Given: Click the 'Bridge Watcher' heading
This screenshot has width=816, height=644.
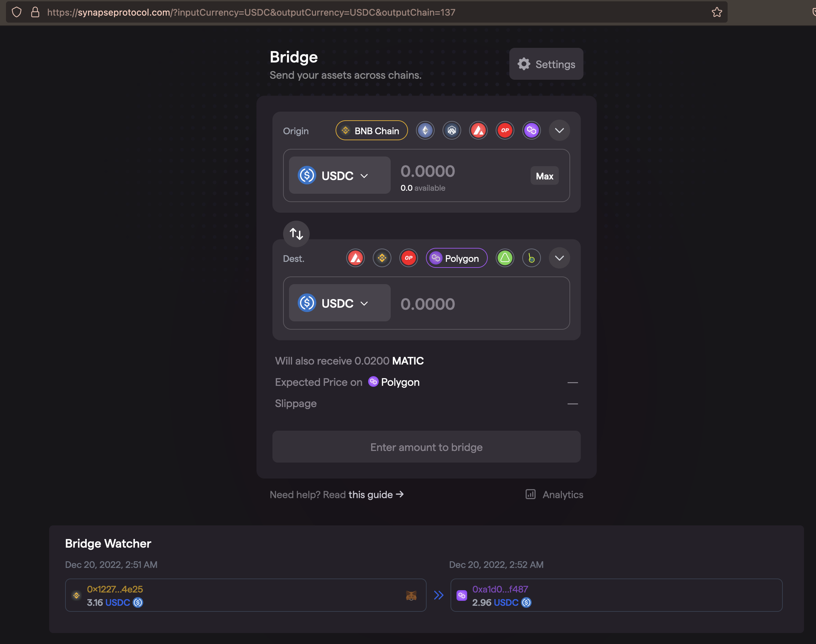Looking at the screenshot, I should 108,543.
